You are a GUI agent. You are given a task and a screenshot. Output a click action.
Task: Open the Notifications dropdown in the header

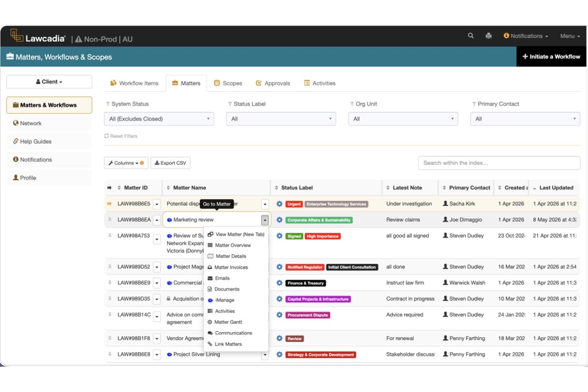pos(526,36)
